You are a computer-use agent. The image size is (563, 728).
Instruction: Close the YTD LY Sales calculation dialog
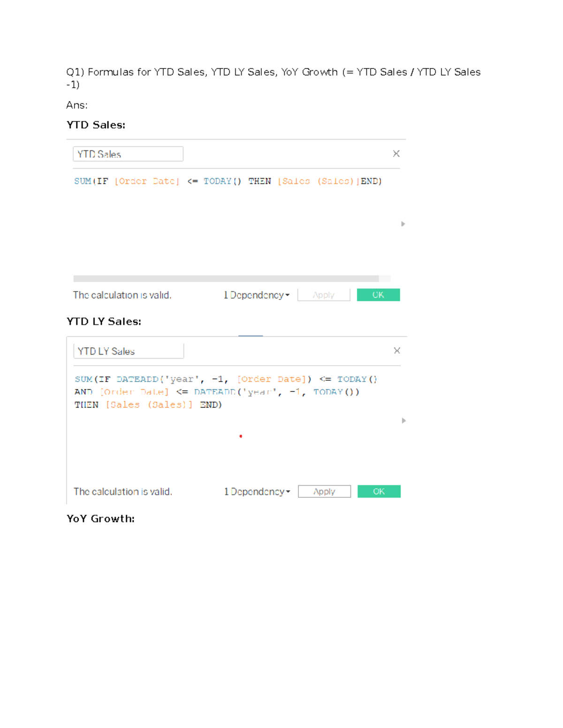coord(397,351)
